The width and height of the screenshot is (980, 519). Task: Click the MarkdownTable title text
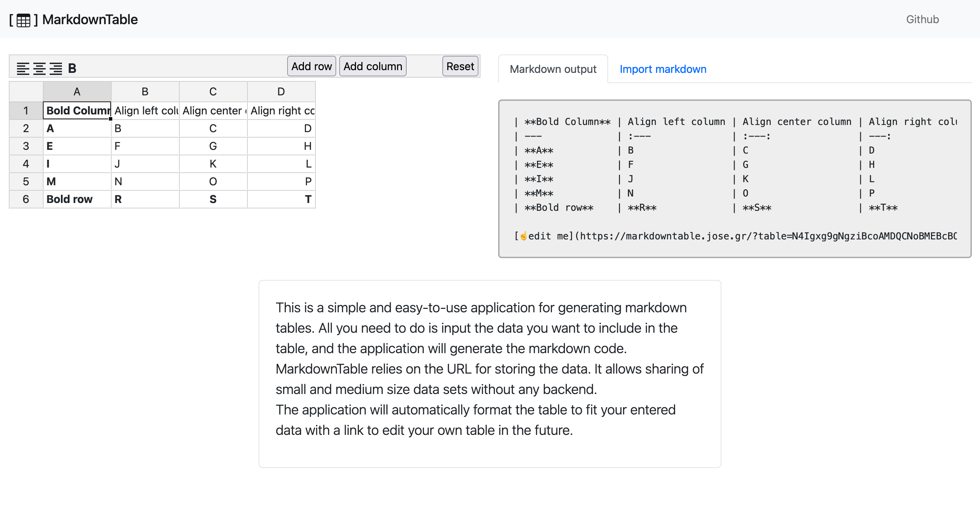[x=90, y=20]
